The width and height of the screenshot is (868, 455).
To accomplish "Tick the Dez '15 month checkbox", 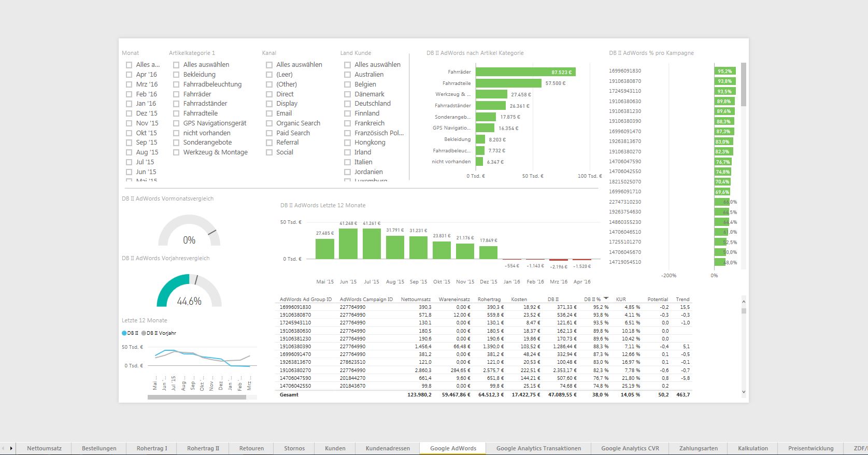I will click(x=129, y=113).
